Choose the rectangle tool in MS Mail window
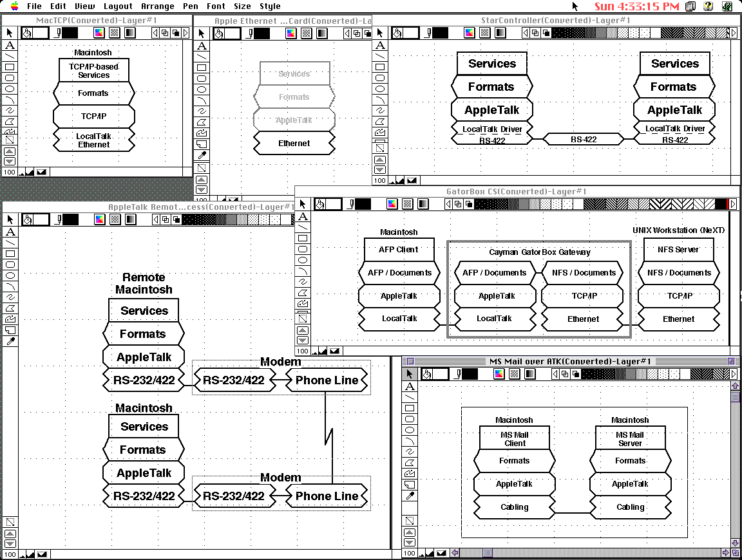 tap(410, 407)
